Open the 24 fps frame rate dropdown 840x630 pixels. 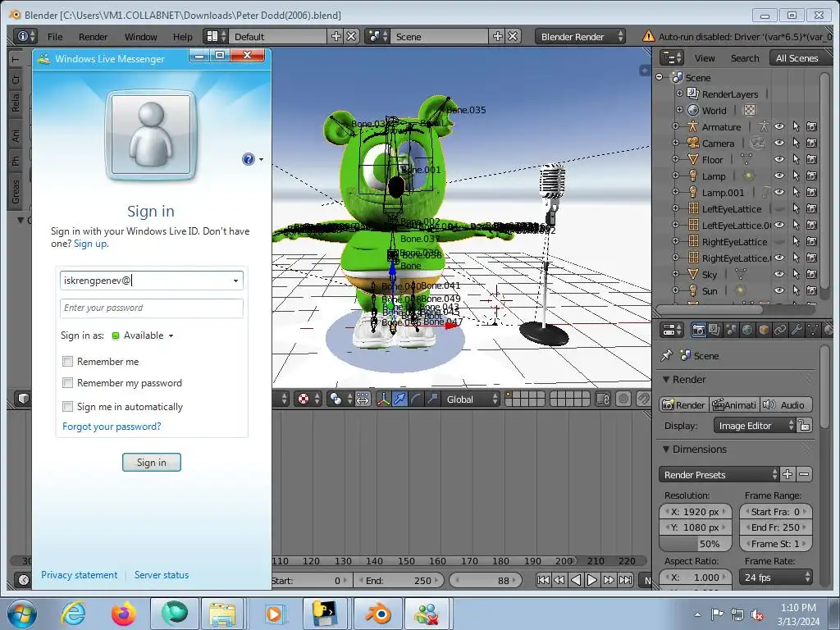point(776,577)
